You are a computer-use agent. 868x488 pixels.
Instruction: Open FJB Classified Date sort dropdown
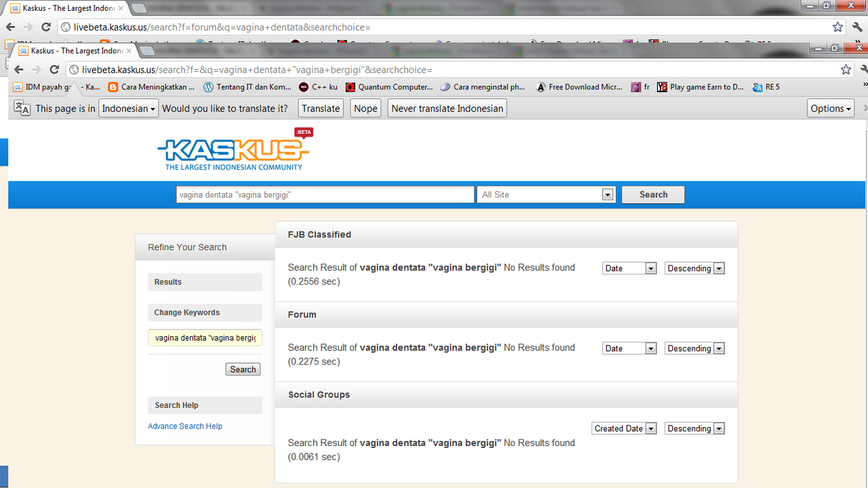click(x=629, y=268)
